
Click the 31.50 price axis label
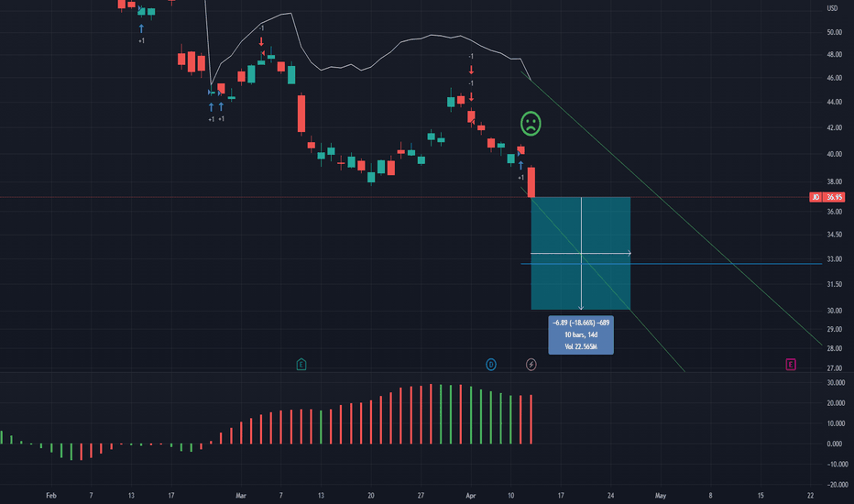834,284
